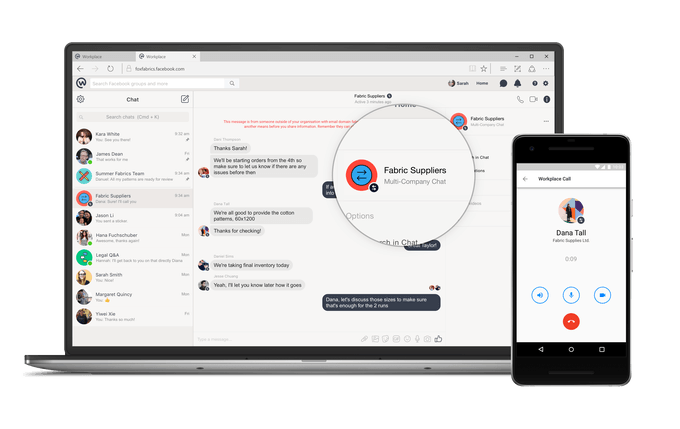Click the Search chats field
Image resolution: width=680 pixels, height=429 pixels.
133,117
